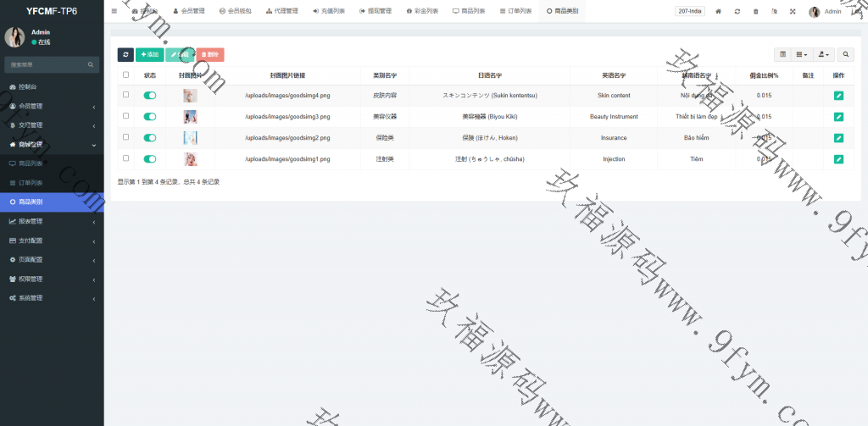Select 商品列表 in the sidebar
The height and width of the screenshot is (426, 868).
pyautogui.click(x=31, y=163)
